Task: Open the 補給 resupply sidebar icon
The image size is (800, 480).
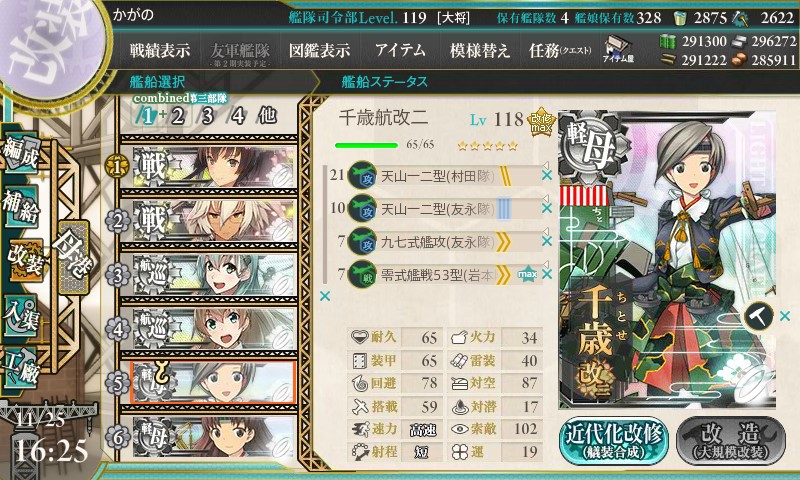Action: coord(21,207)
